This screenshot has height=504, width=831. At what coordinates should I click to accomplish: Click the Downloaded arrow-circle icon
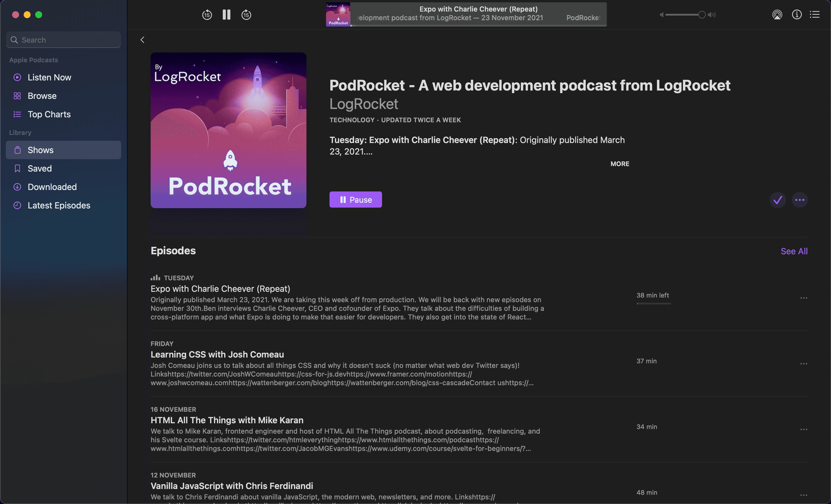[17, 187]
